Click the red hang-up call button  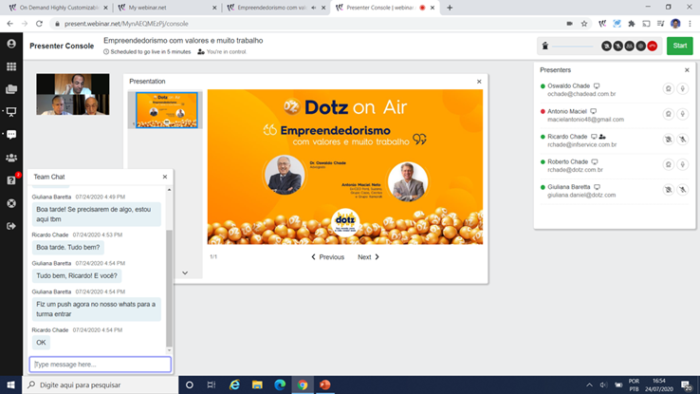tap(652, 46)
